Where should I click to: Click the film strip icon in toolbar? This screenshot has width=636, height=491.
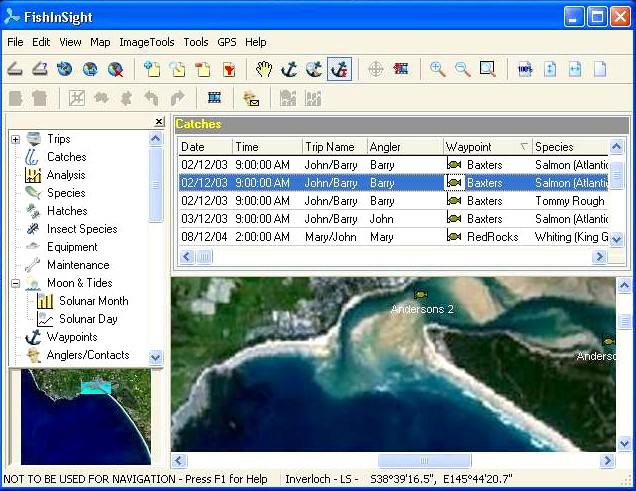pyautogui.click(x=214, y=98)
